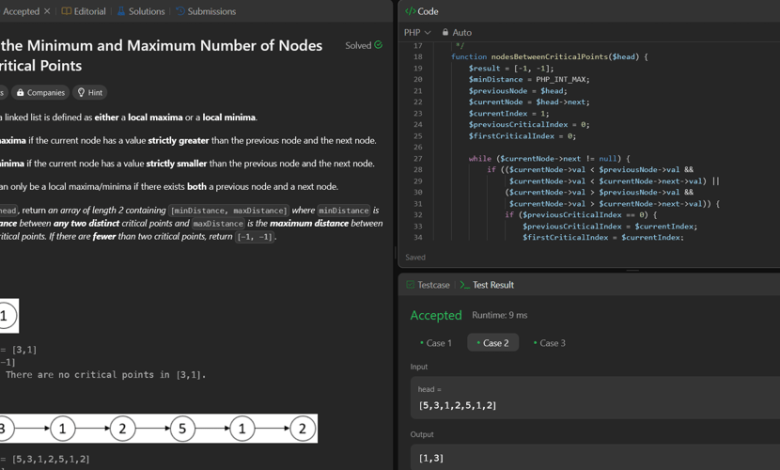The image size is (780, 470).
Task: Select Case 3 result
Action: coord(549,343)
